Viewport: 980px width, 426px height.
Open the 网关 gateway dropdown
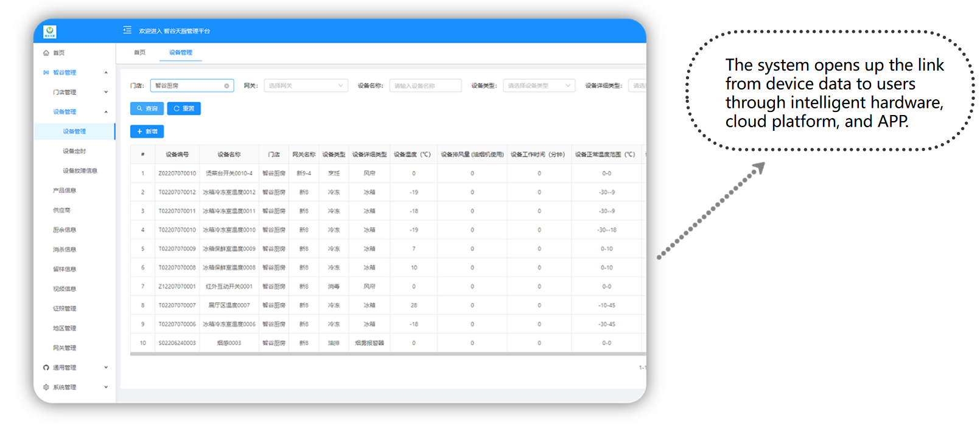point(306,86)
